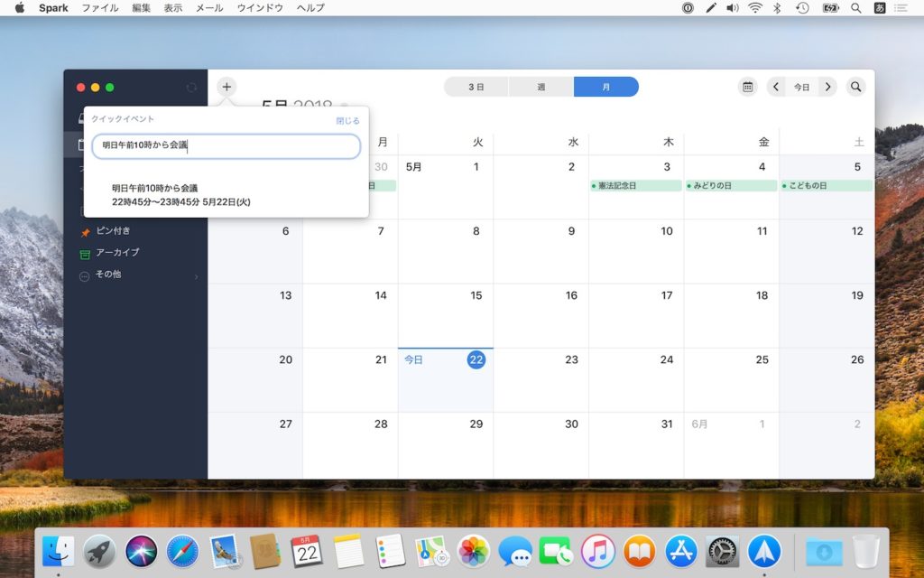This screenshot has width=924, height=578.
Task: Open the mini calendar picker icon
Action: click(x=748, y=87)
